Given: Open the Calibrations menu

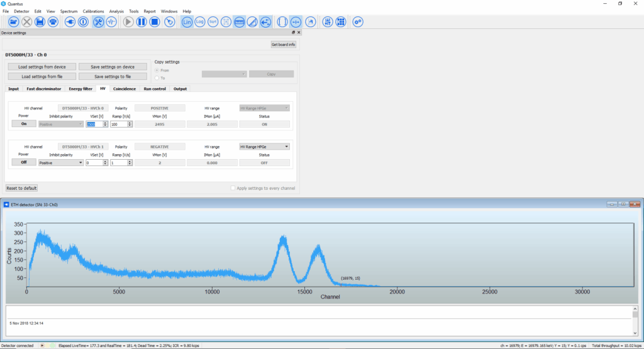Looking at the screenshot, I should tap(93, 11).
